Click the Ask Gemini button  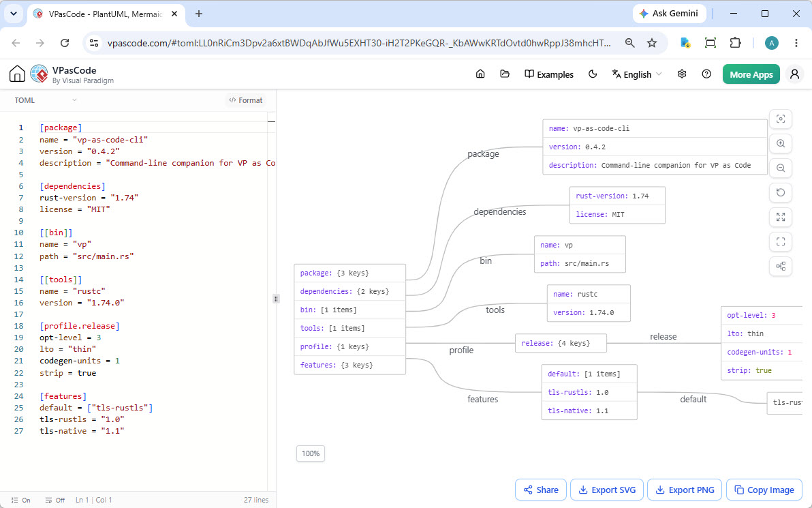[670, 14]
